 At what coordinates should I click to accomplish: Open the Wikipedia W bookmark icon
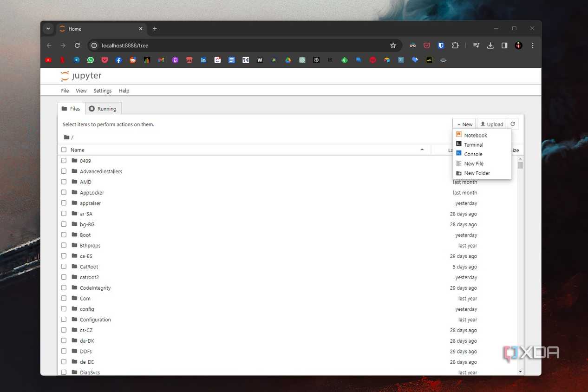pyautogui.click(x=260, y=60)
